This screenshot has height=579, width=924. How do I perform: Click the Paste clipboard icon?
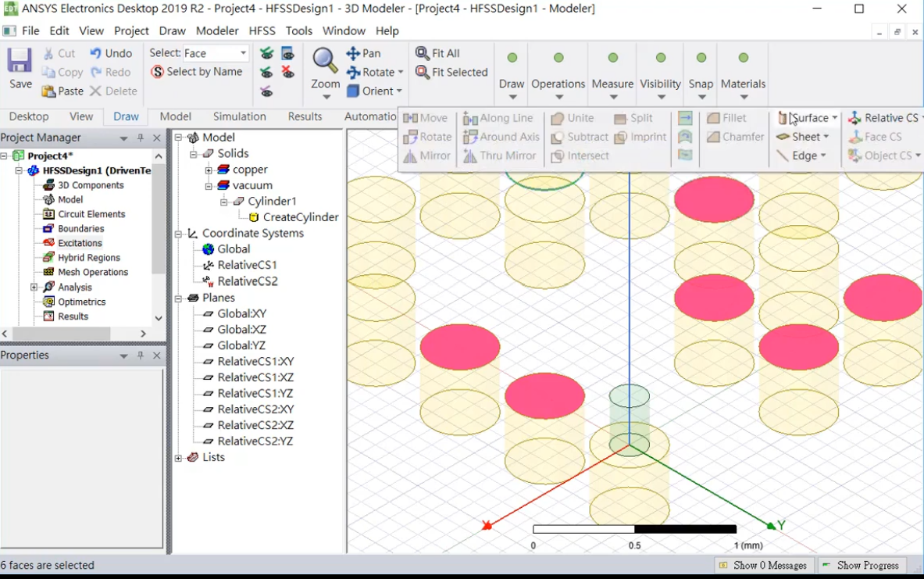tap(48, 91)
